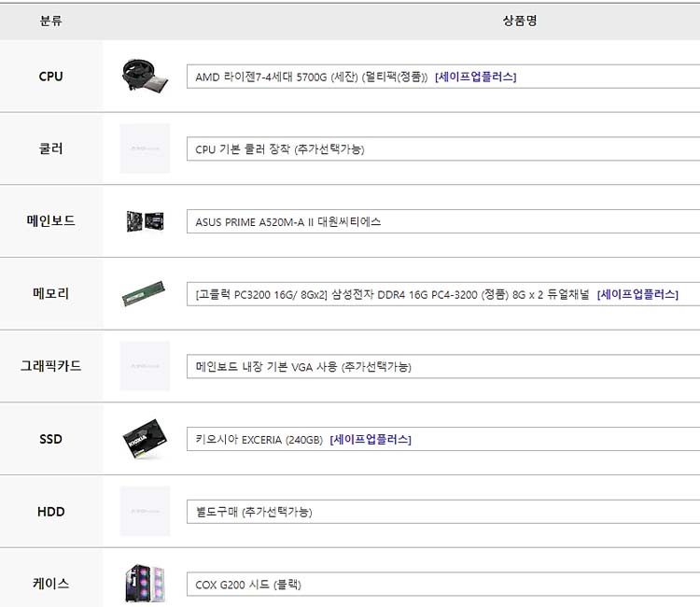Click the 메모리 category label

(51, 293)
